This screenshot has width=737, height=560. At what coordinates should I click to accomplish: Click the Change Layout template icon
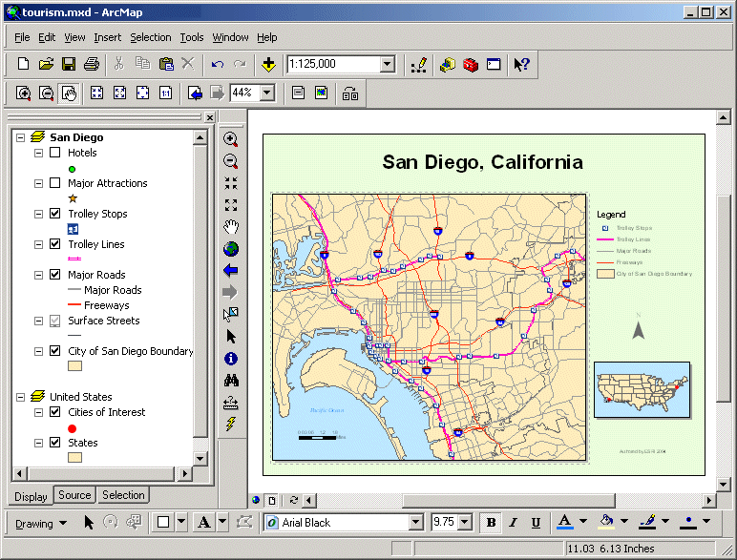[x=349, y=93]
